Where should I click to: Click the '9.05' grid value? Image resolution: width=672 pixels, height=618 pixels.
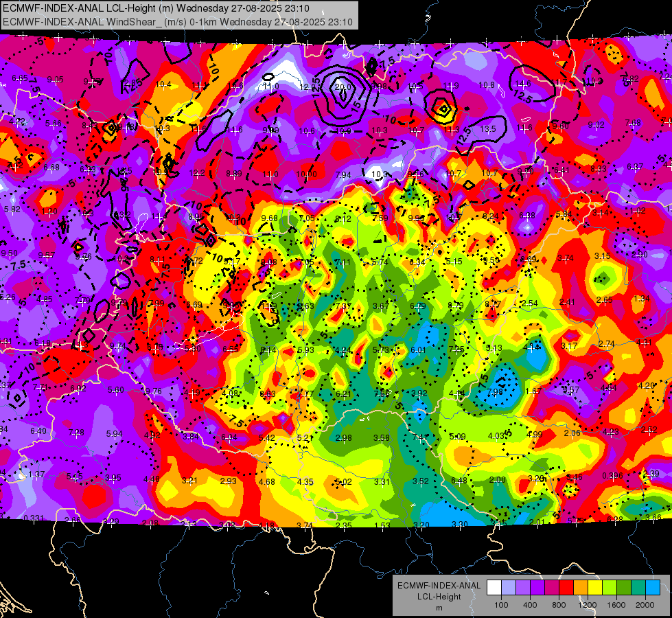click(56, 80)
